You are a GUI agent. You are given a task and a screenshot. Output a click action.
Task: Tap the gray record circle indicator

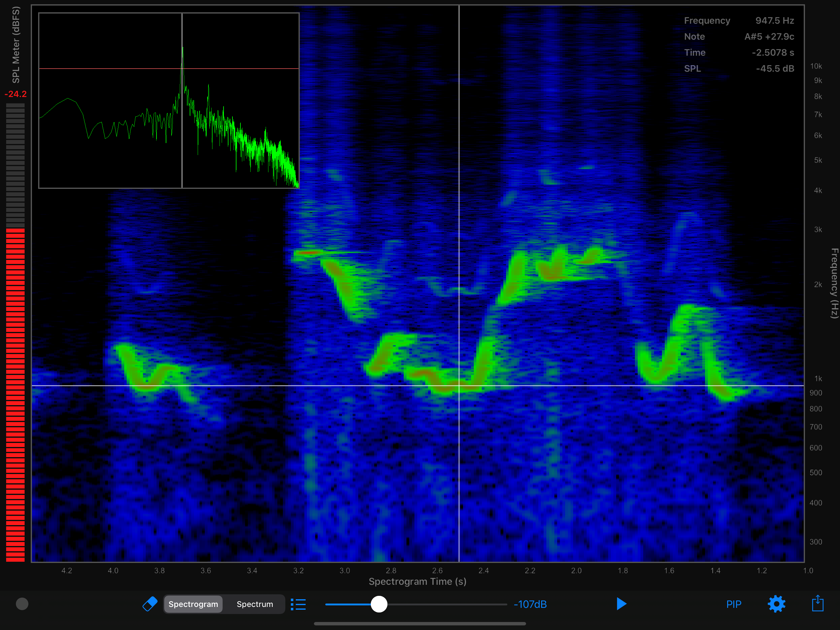click(x=22, y=604)
